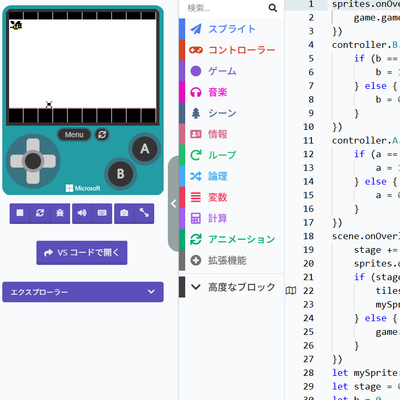Image resolution: width=400 pixels, height=400 pixels.
Task: Expand the エクスプローラー panel
Action: pos(83,292)
